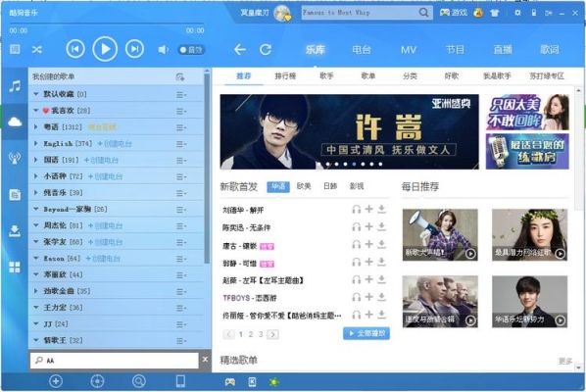Open local music note sidebar icon
Viewport: 586px width, 392px height.
[x=15, y=86]
